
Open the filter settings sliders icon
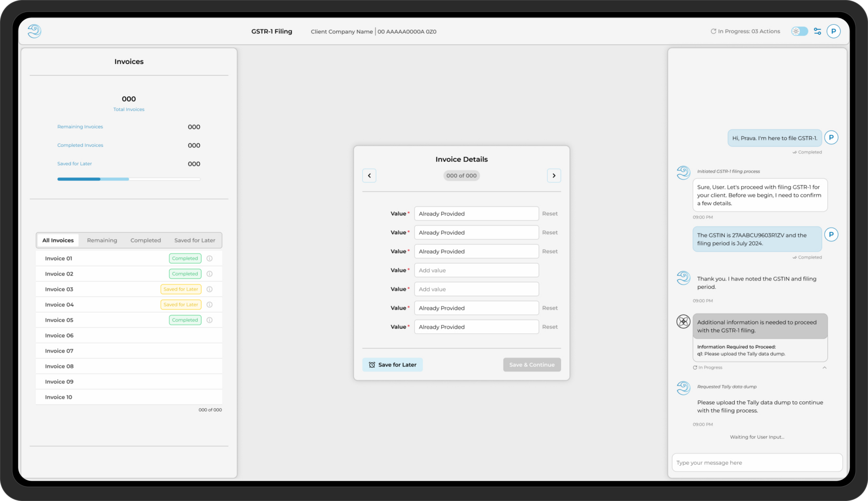pyautogui.click(x=817, y=31)
